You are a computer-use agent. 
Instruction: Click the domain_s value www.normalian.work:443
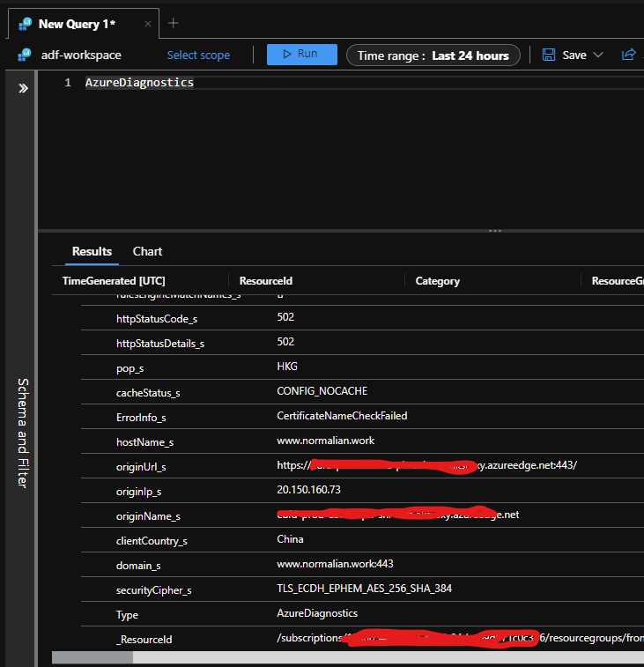click(335, 564)
